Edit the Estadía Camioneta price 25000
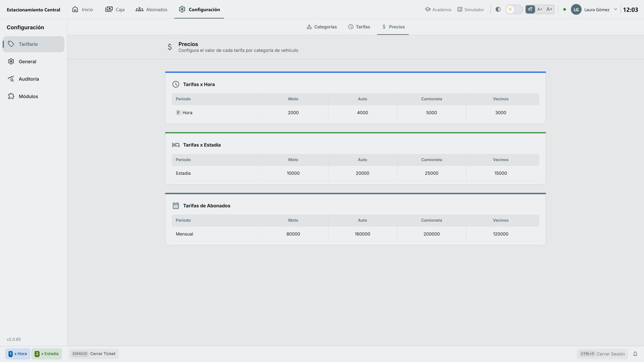The image size is (644, 362). (431, 173)
